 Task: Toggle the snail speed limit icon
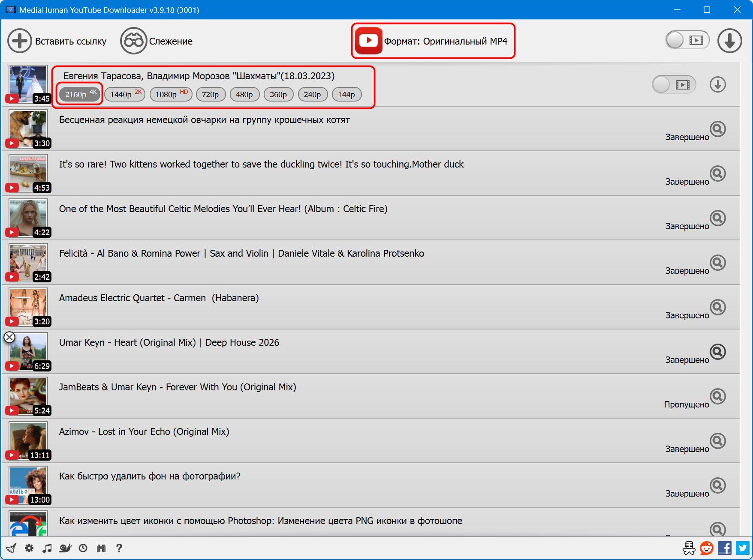coord(65,548)
